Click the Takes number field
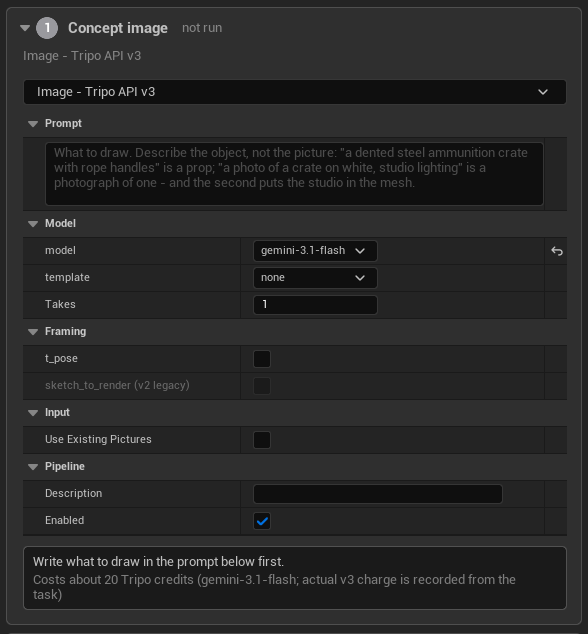The image size is (588, 634). coord(315,304)
